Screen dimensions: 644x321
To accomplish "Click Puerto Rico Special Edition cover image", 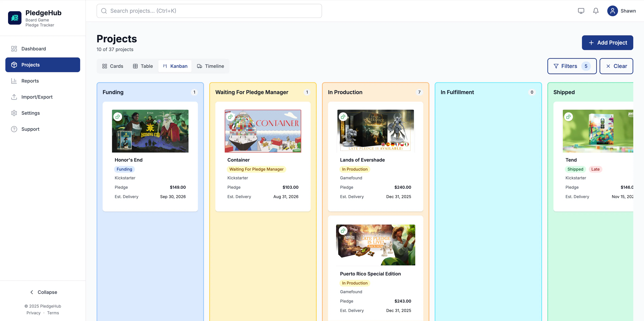I will (375, 245).
